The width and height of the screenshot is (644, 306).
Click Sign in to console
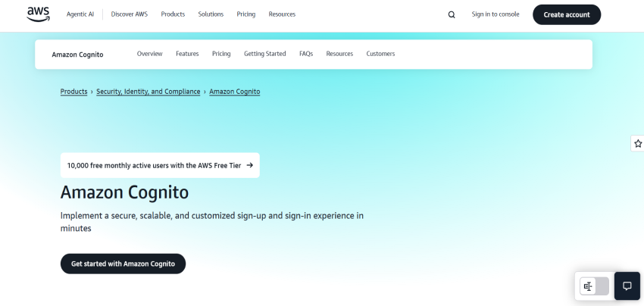pos(496,14)
